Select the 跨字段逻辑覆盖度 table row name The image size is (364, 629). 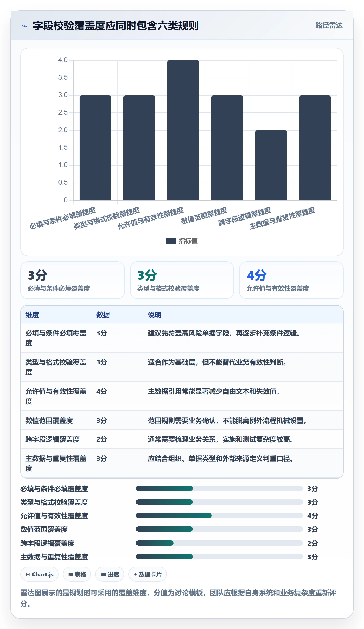click(x=53, y=439)
